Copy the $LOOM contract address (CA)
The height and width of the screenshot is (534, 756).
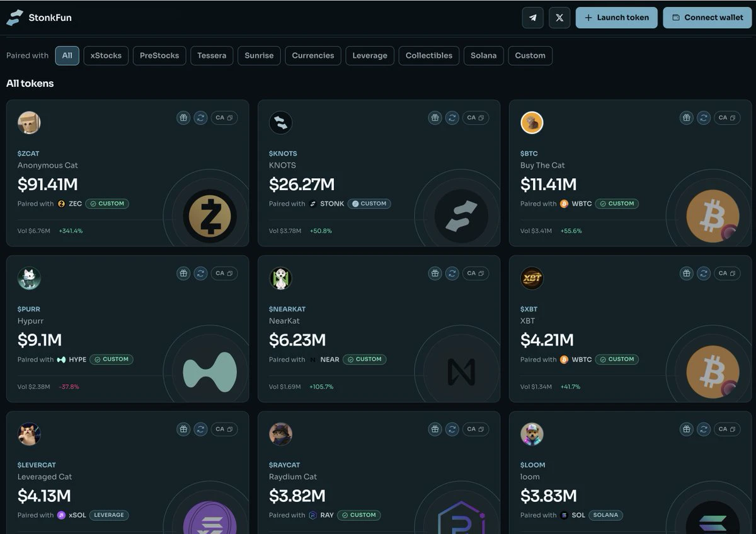point(727,429)
